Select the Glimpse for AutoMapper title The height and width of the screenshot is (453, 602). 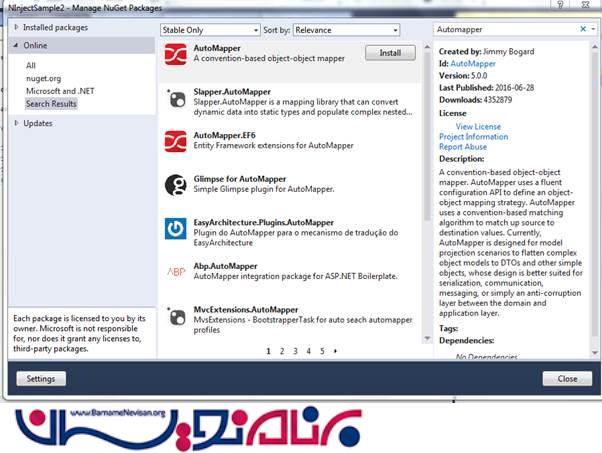click(x=240, y=179)
